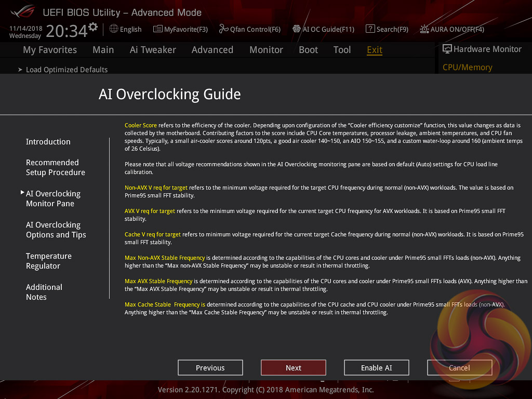Open Recommended Setup Procedure section
The width and height of the screenshot is (532, 399).
click(56, 167)
